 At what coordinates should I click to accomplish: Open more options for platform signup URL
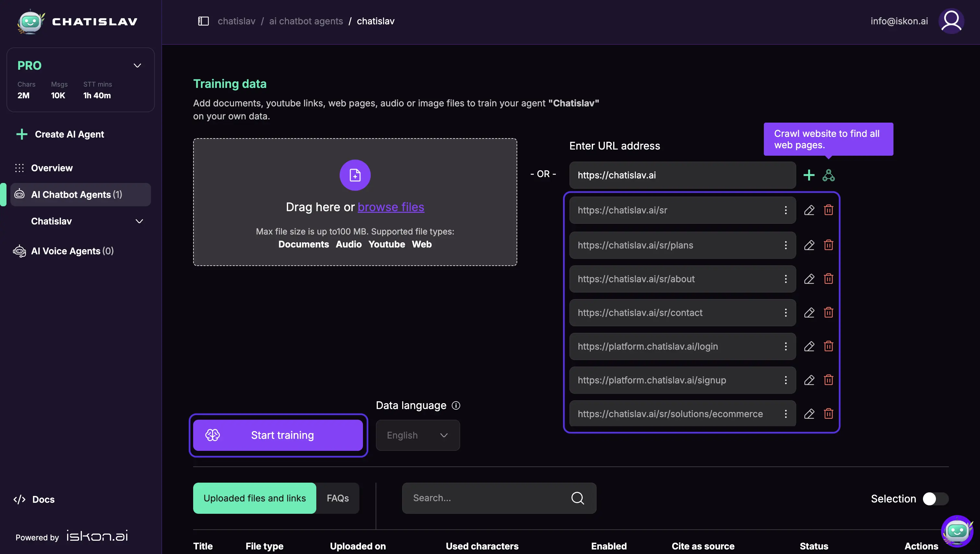786,380
